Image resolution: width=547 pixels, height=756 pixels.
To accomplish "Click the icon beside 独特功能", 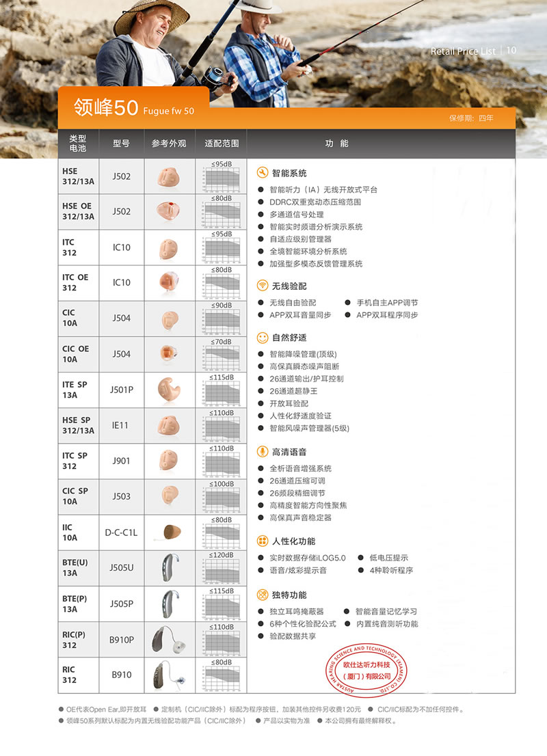I will [x=263, y=595].
